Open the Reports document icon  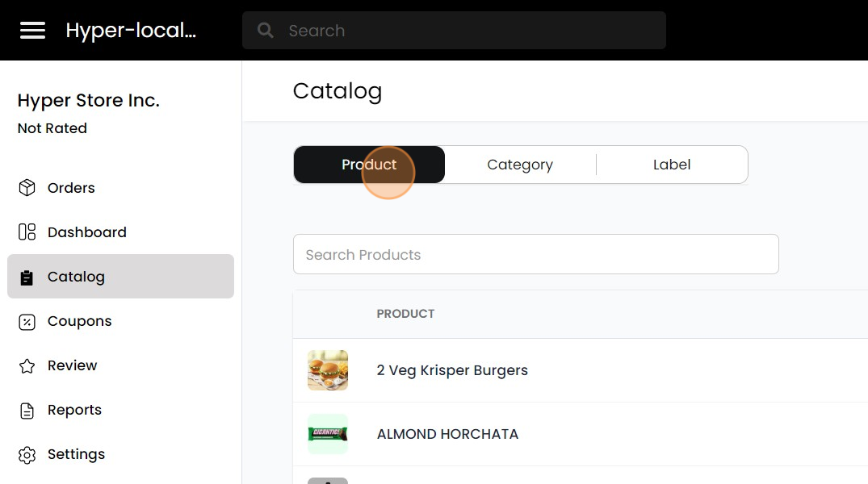coord(27,409)
